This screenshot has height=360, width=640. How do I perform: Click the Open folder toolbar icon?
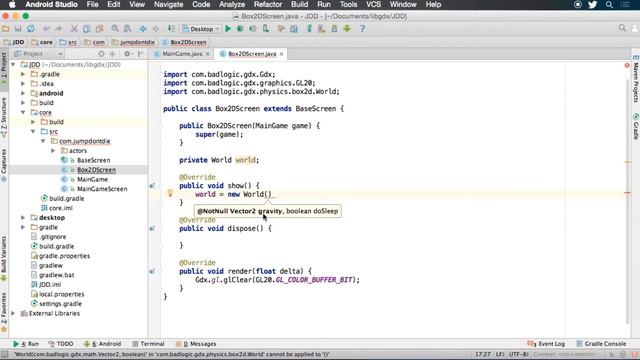6,29
